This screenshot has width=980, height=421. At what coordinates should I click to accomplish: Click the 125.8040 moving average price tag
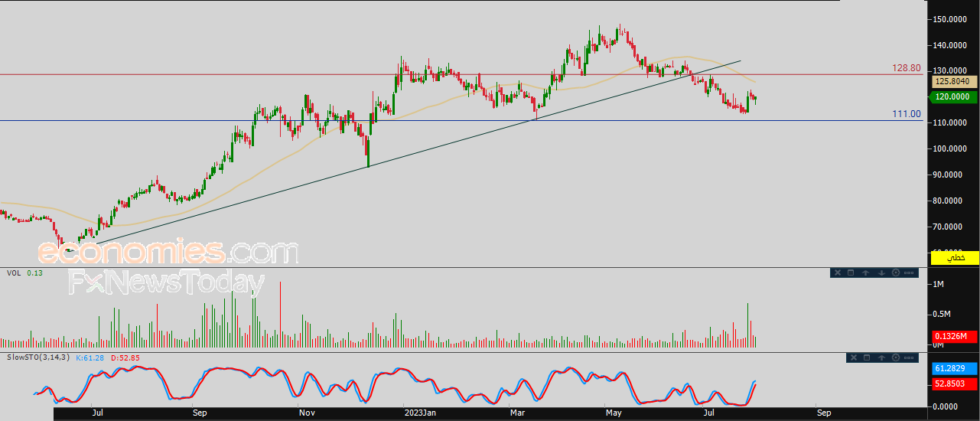coord(954,81)
